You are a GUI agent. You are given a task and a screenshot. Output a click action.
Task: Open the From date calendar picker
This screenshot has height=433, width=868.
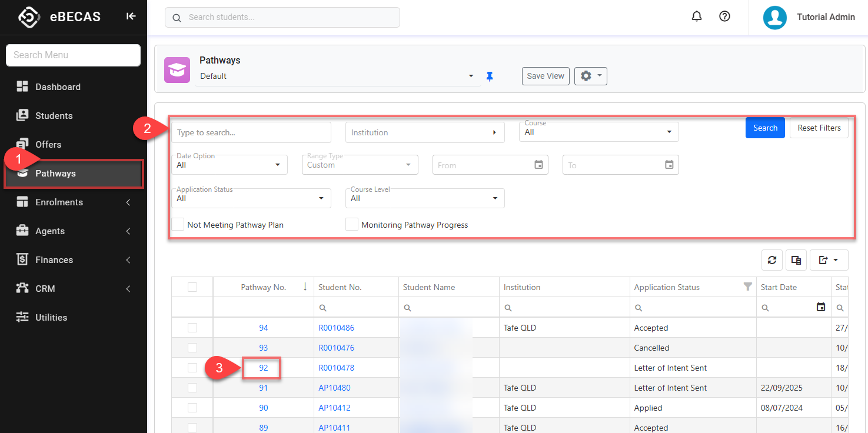tap(538, 165)
